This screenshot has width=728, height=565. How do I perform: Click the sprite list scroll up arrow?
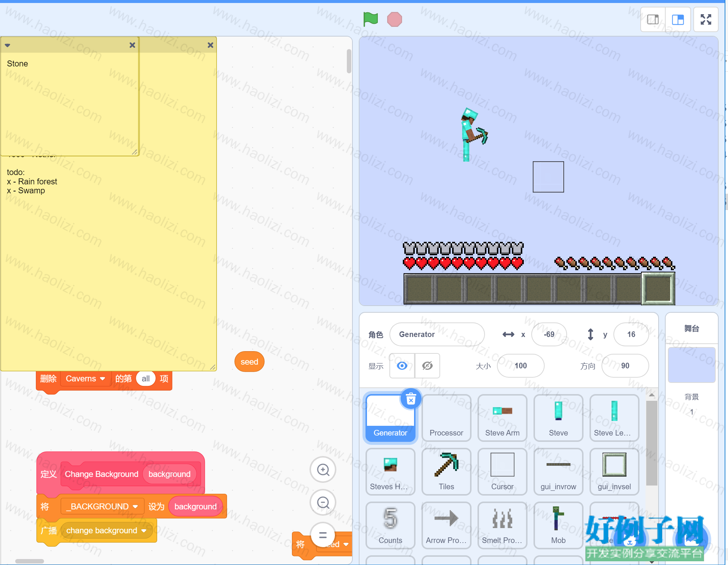coord(651,395)
